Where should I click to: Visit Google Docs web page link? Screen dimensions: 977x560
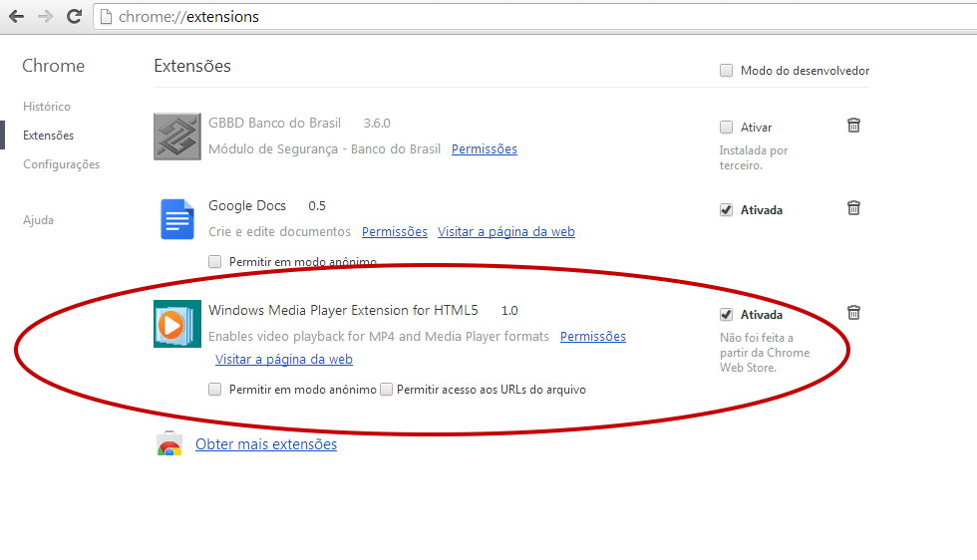tap(506, 232)
